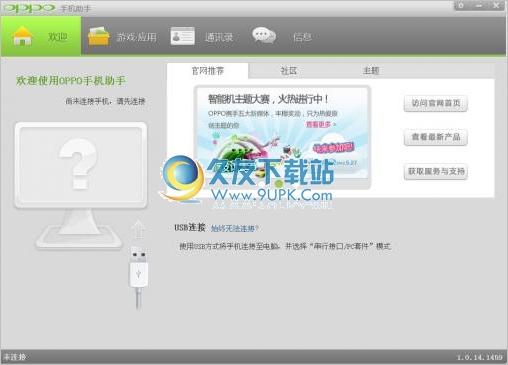Click the 访问官网首页 button
The image size is (508, 365).
436,103
